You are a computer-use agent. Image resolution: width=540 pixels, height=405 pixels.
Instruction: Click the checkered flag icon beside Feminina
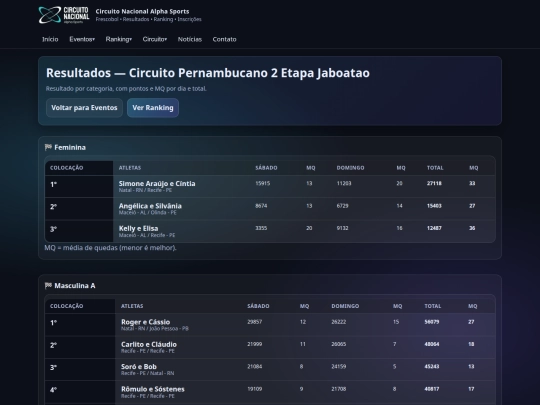click(48, 147)
